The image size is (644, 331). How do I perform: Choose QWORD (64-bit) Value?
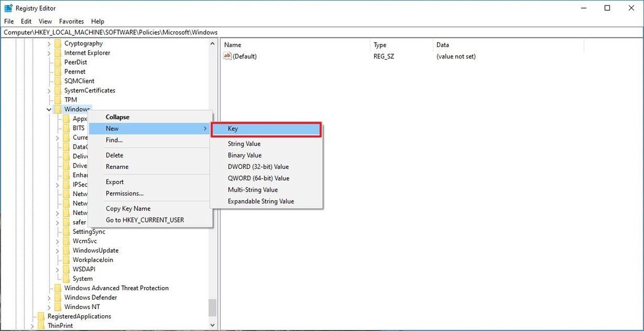pyautogui.click(x=266, y=178)
